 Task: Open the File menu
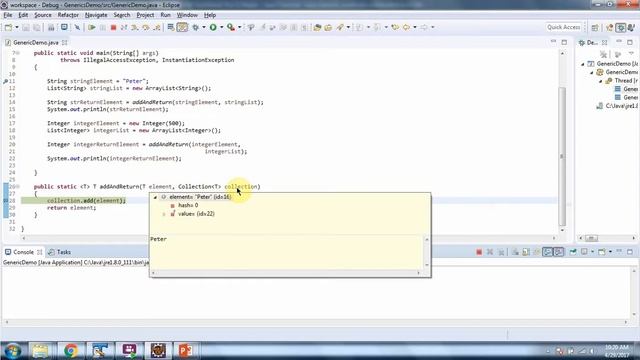click(x=8, y=15)
